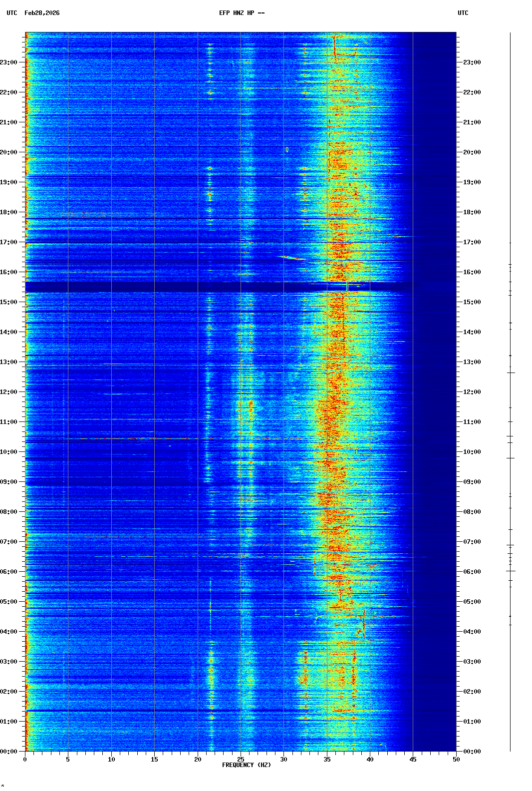The image size is (532, 791).
Task: Click the 03:00 time label on left axis
Action: click(x=9, y=662)
